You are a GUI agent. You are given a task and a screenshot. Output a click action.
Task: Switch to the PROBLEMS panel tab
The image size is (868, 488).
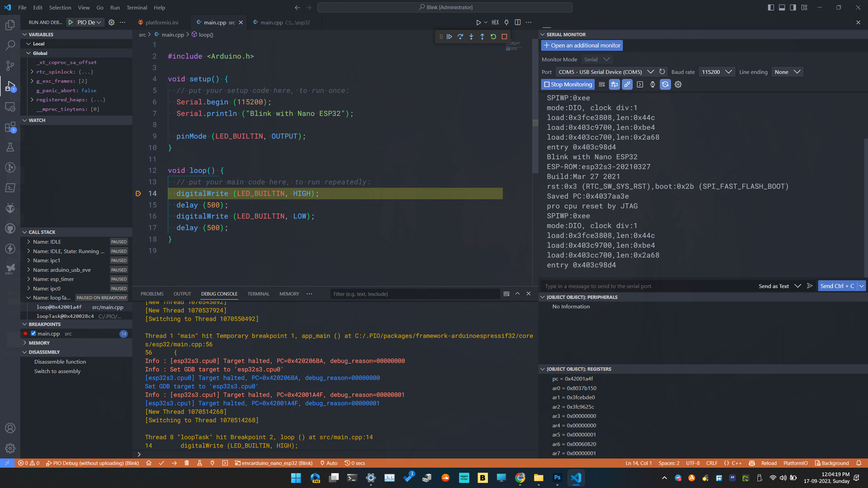[152, 294]
